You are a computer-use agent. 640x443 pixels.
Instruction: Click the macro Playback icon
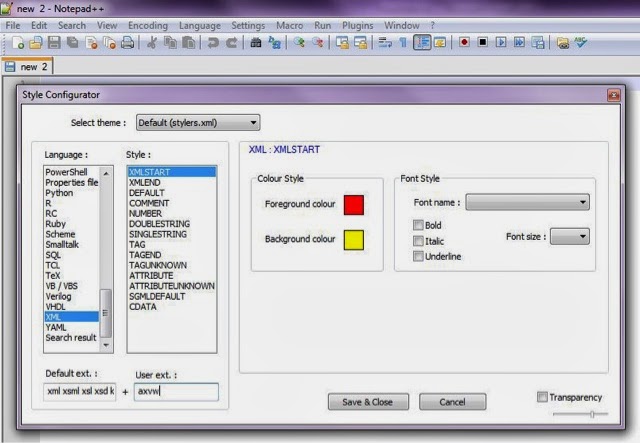point(501,42)
